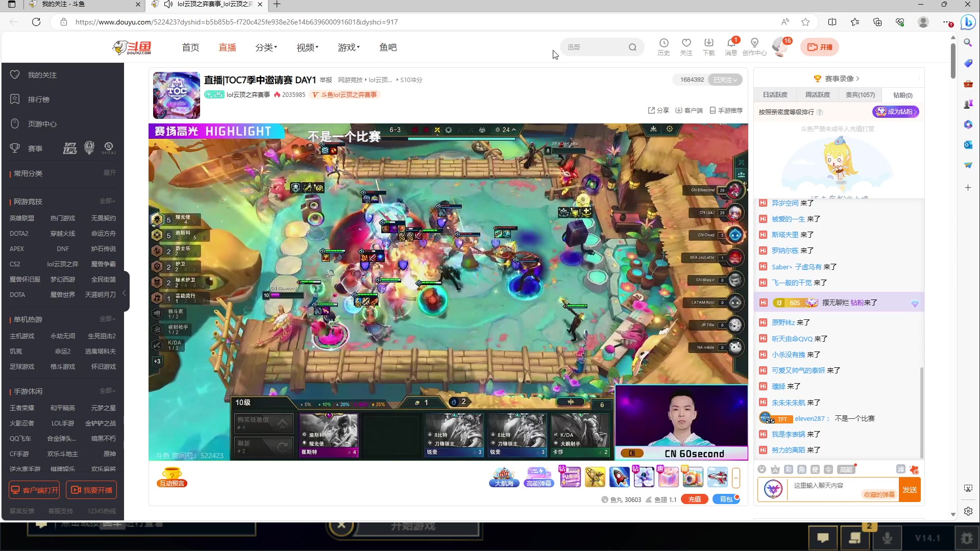The image size is (980, 551).
Task: Go to 首页 in top navigation
Action: coord(190,47)
